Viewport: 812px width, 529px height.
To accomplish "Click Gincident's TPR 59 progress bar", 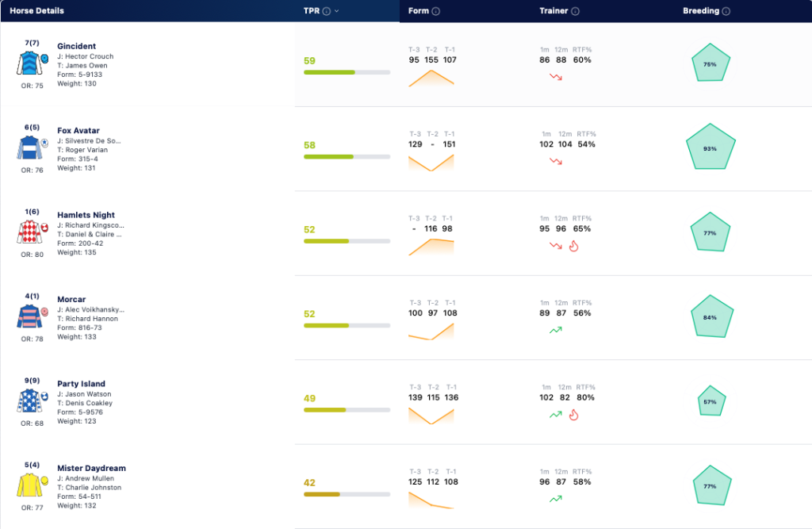I will [x=347, y=72].
